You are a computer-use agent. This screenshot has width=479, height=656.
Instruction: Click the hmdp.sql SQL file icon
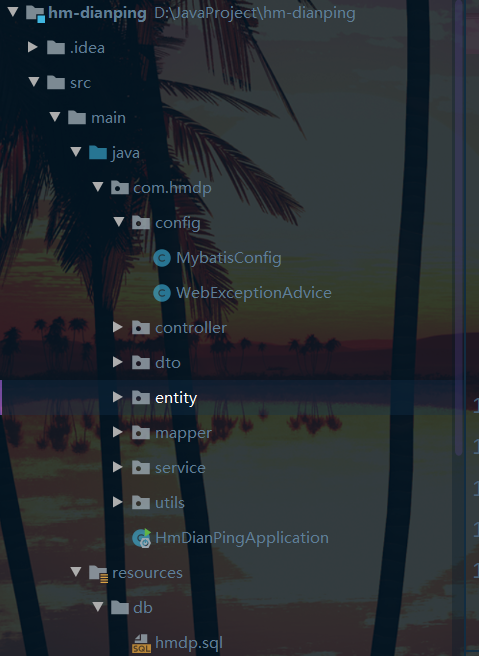click(x=141, y=643)
